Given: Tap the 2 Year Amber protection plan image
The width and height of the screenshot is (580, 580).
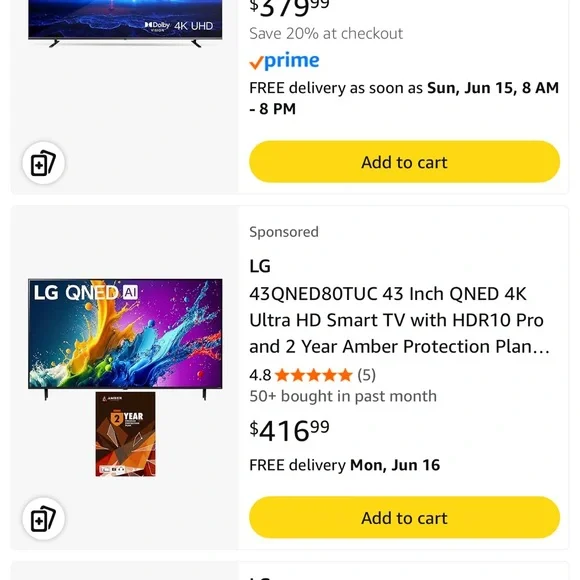Looking at the screenshot, I should [125, 434].
